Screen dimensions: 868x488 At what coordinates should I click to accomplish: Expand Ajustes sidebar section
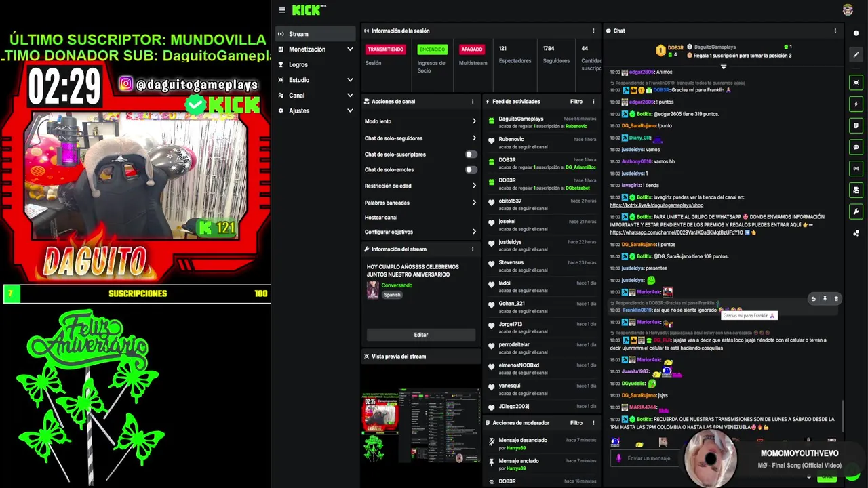pos(350,110)
